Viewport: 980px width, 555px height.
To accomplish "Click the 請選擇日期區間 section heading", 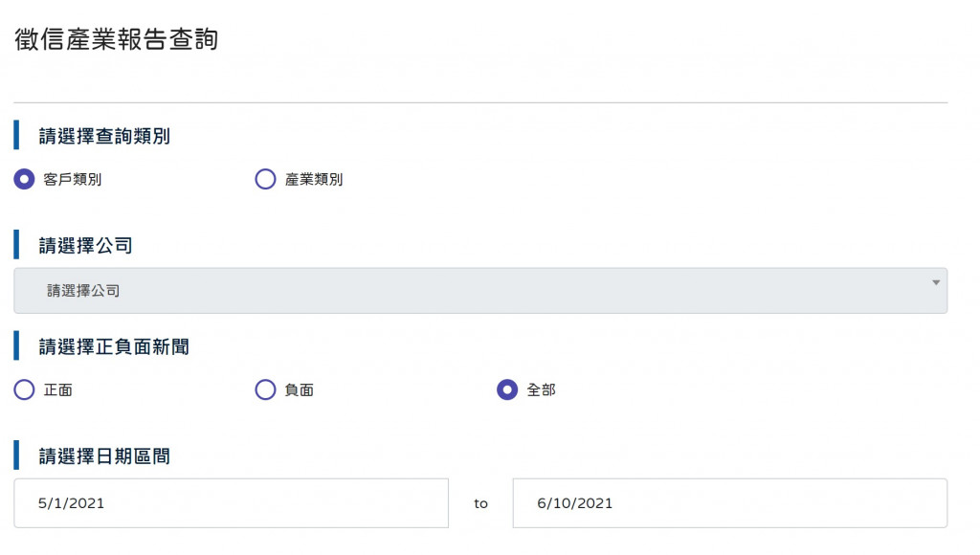I will point(104,456).
